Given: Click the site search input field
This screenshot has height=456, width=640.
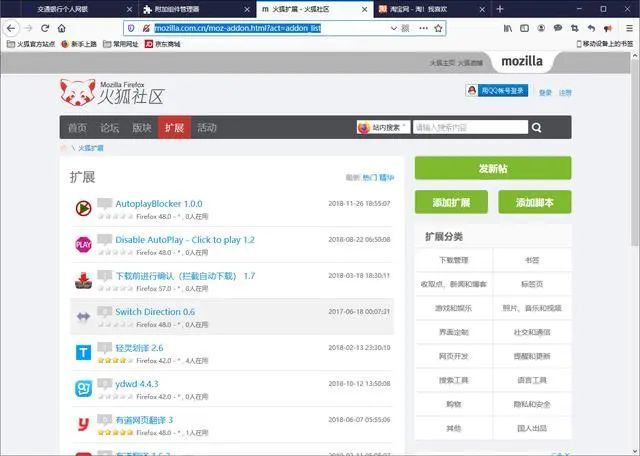Looking at the screenshot, I should point(470,127).
